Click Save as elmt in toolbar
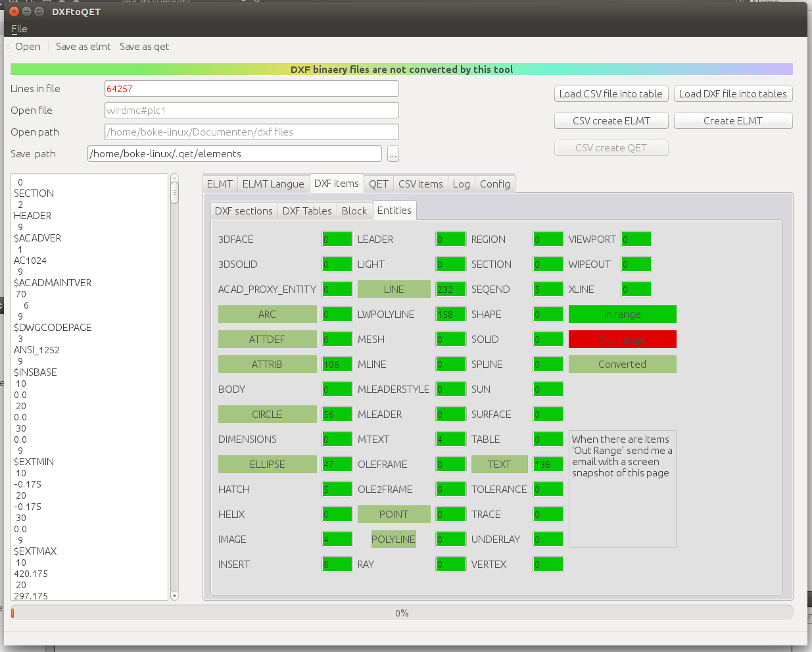The width and height of the screenshot is (812, 652). click(83, 47)
